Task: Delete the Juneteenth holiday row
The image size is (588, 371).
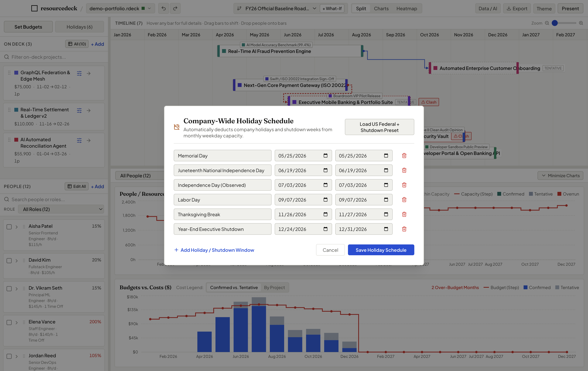Action: click(404, 170)
